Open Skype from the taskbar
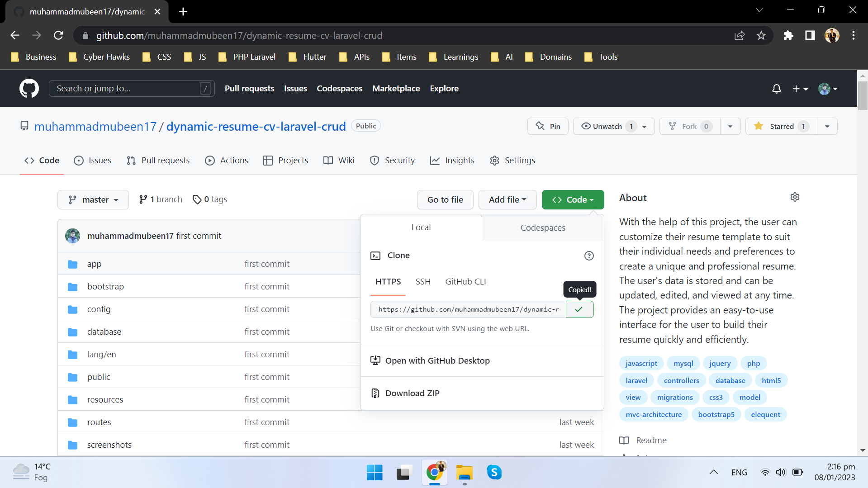Image resolution: width=868 pixels, height=488 pixels. tap(494, 473)
